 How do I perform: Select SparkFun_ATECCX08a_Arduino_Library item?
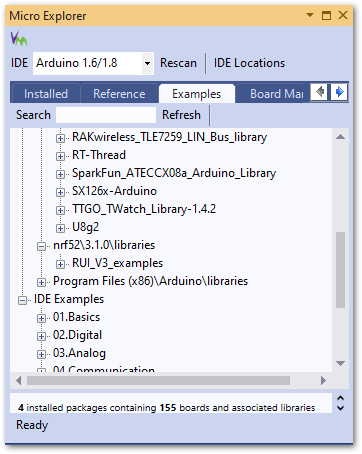pyautogui.click(x=174, y=173)
